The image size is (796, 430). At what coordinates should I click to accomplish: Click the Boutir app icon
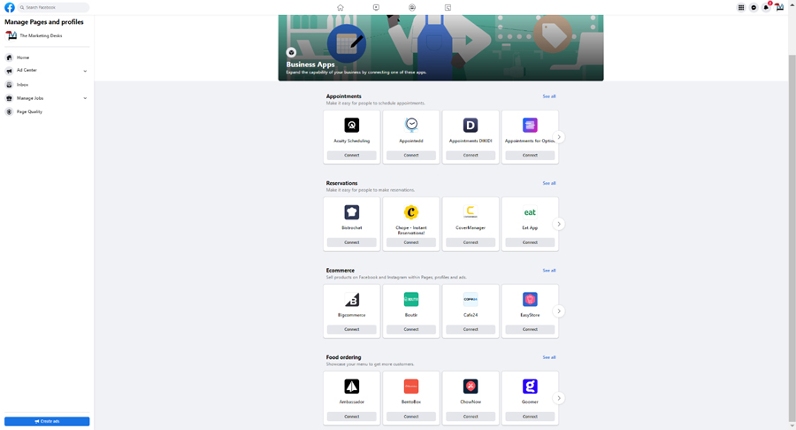(x=411, y=300)
